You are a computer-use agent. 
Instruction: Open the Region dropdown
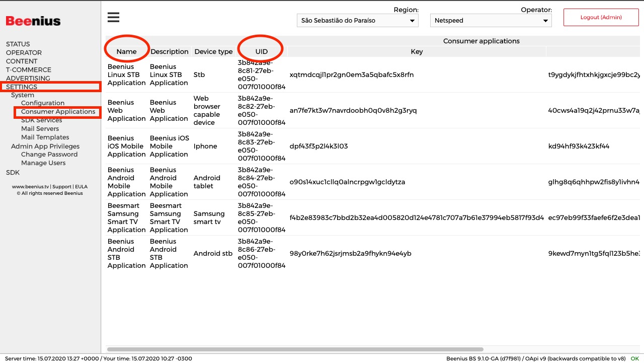tap(358, 21)
